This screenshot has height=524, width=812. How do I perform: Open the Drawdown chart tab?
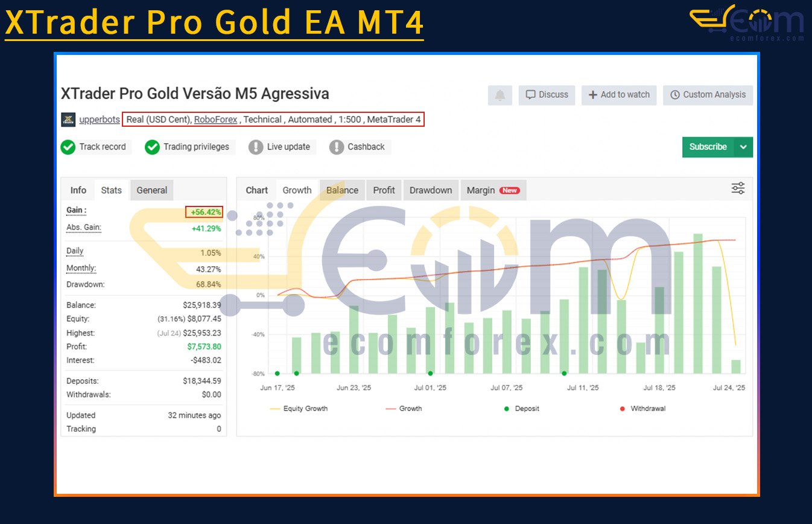431,190
